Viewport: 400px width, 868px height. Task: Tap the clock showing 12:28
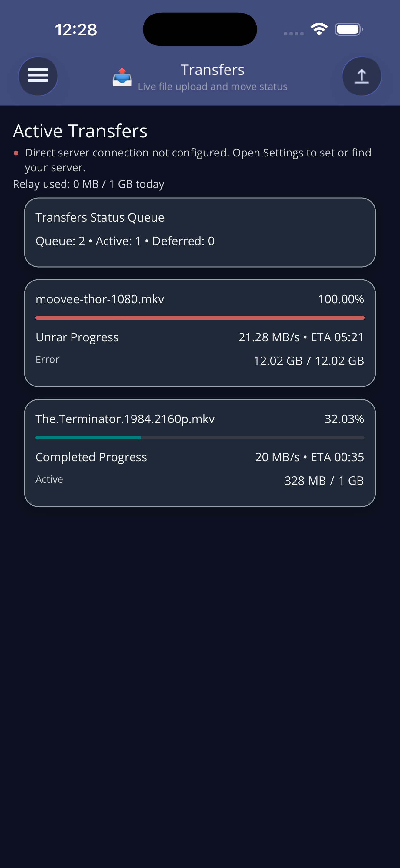76,30
